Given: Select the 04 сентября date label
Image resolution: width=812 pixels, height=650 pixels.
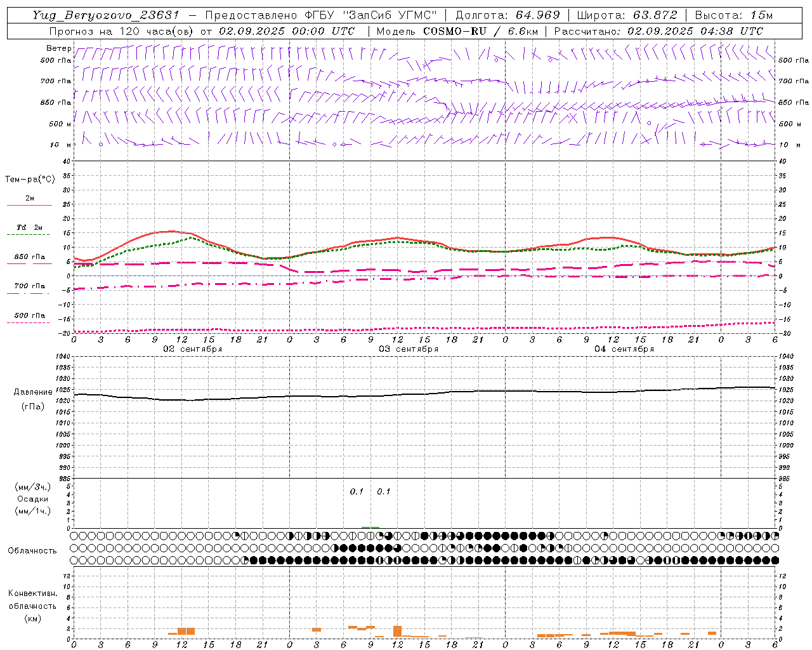Looking at the screenshot, I should coord(624,349).
